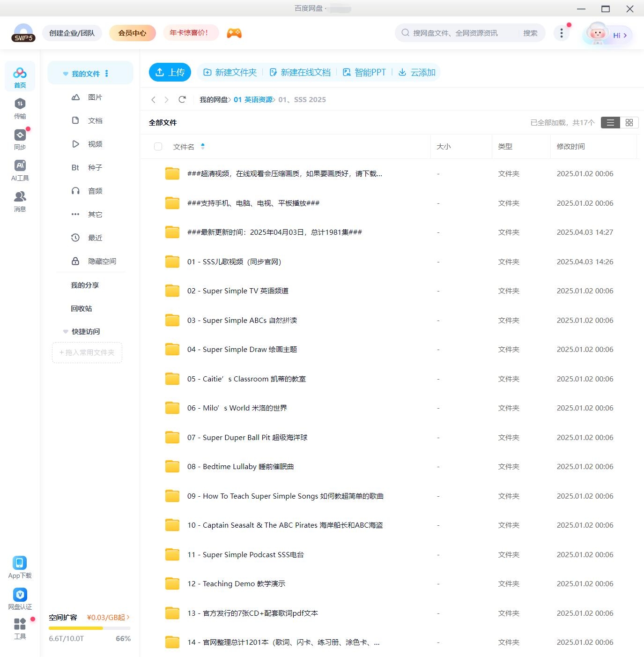Go forward with the right arrow
The width and height of the screenshot is (644, 657).
166,99
